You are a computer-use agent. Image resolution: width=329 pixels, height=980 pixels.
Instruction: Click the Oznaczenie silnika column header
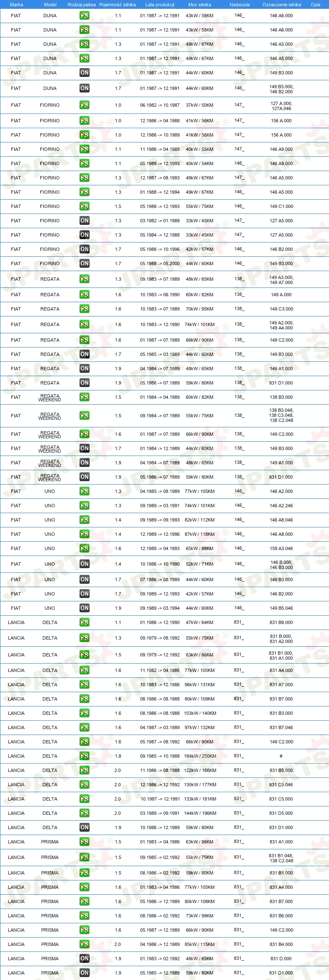pos(281,5)
